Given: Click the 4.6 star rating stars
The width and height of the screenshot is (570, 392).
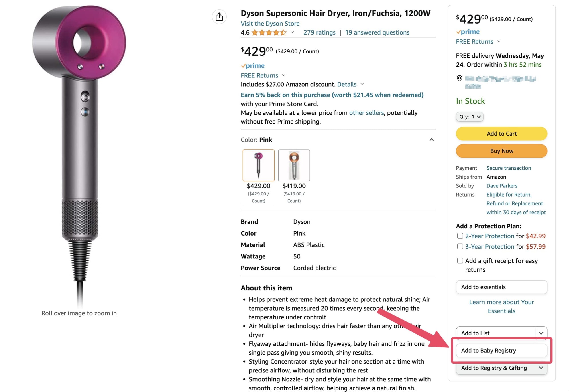Looking at the screenshot, I should click(269, 32).
